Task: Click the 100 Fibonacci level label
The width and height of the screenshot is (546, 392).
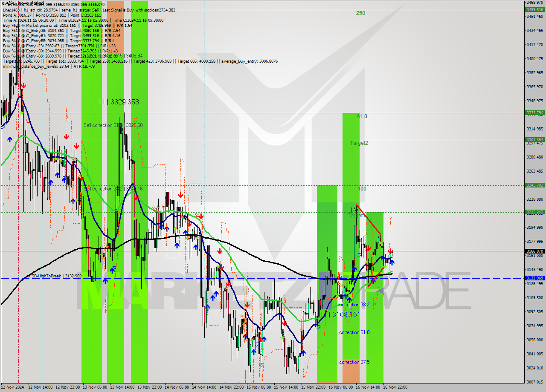Action: 362,188
